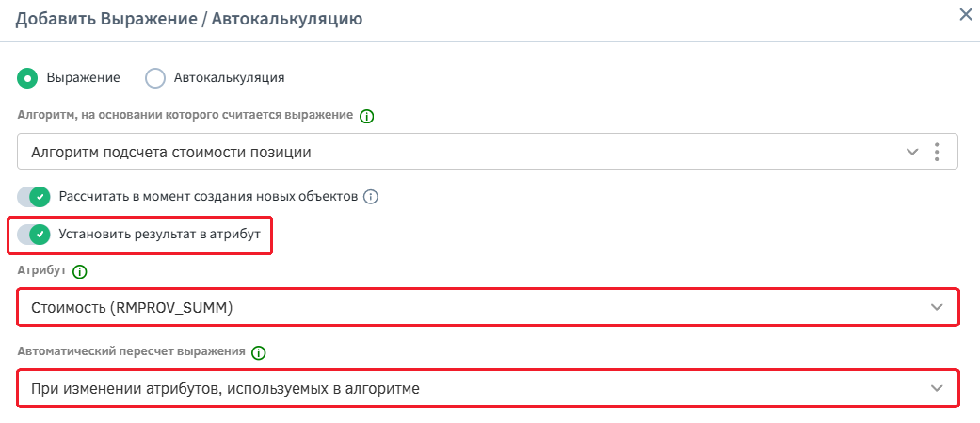
Task: Click 'Рассчитать в момент создания новых объектов' text
Action: (208, 196)
